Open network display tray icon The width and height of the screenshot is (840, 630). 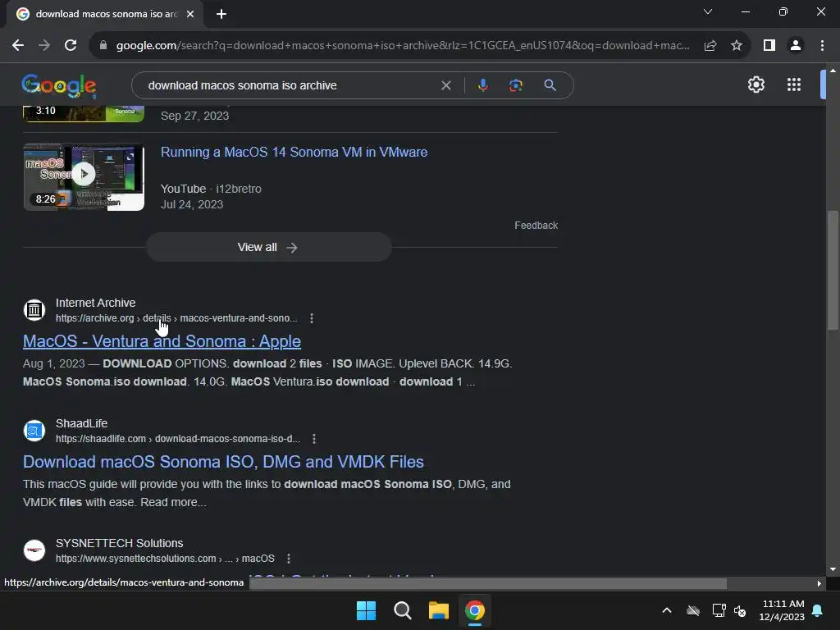(x=719, y=610)
